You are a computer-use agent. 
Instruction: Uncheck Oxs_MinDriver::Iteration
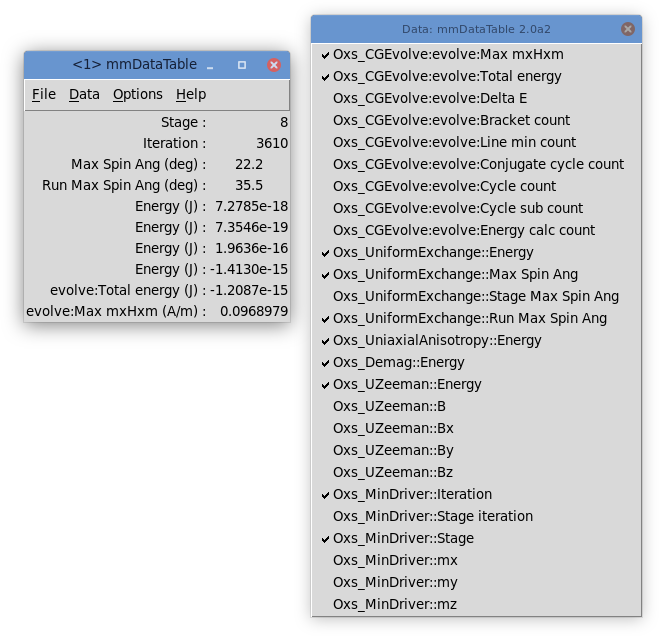tap(412, 494)
